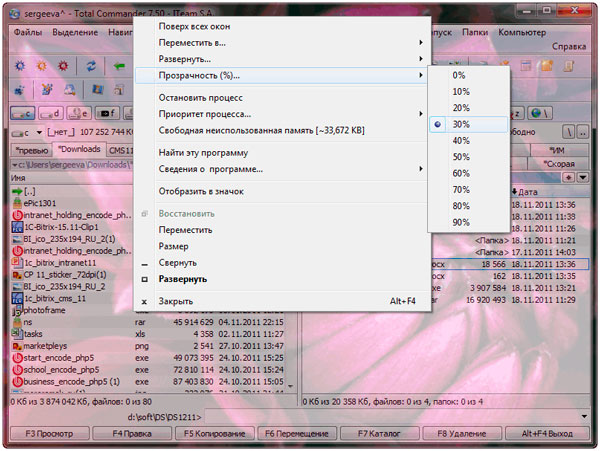This screenshot has height=451, width=600.
Task: Select 0% transparency option
Action: (x=469, y=75)
